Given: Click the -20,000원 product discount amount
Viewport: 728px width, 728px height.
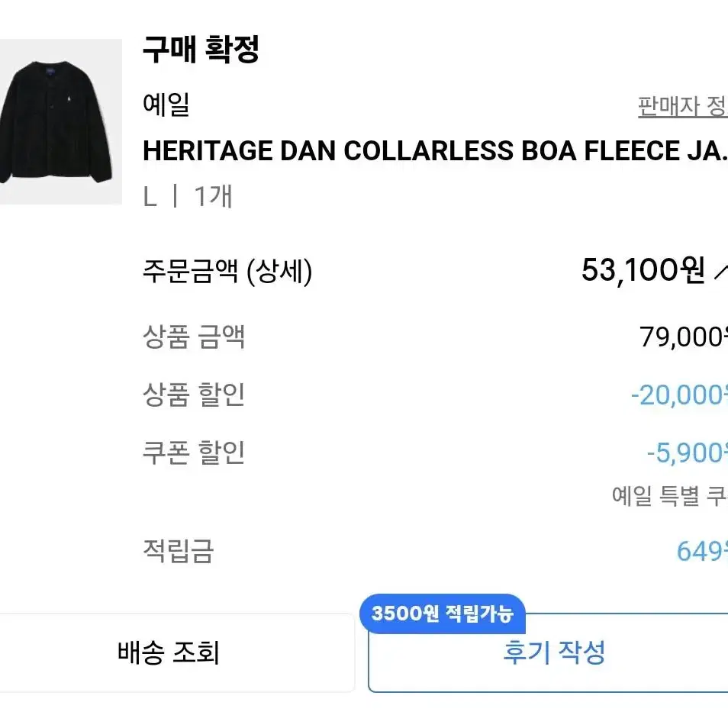Looking at the screenshot, I should tap(679, 395).
